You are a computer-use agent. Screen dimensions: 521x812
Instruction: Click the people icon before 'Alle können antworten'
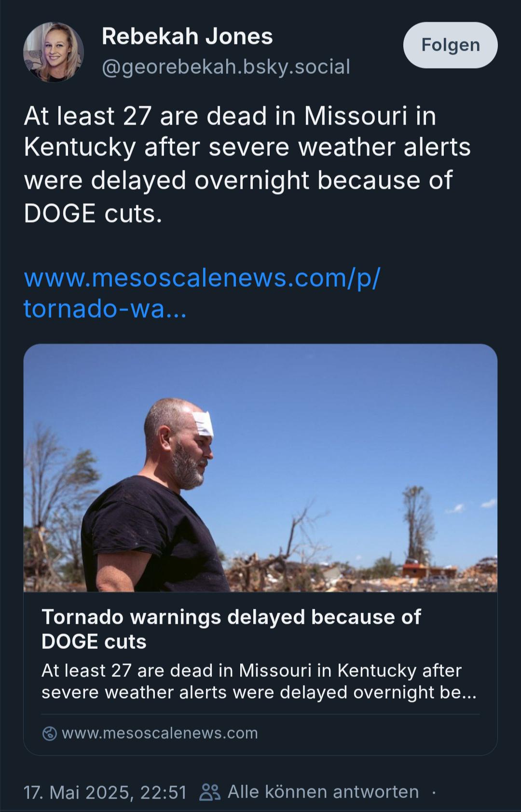[x=210, y=792]
